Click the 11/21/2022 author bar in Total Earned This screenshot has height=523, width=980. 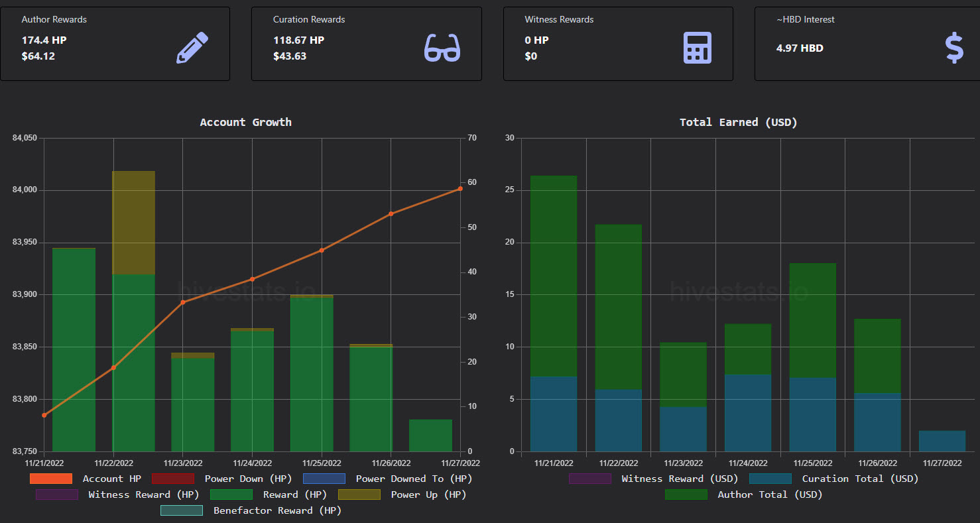[x=554, y=276]
